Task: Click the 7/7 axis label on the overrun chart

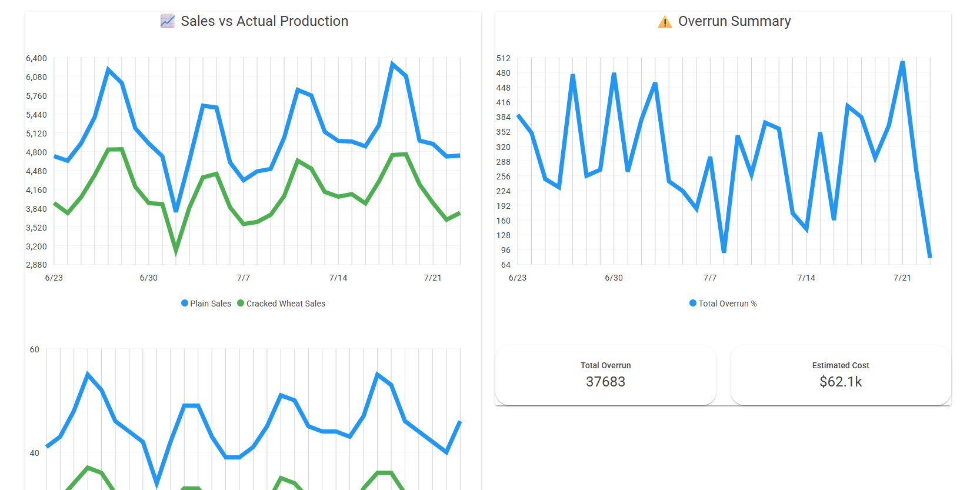Action: [710, 278]
